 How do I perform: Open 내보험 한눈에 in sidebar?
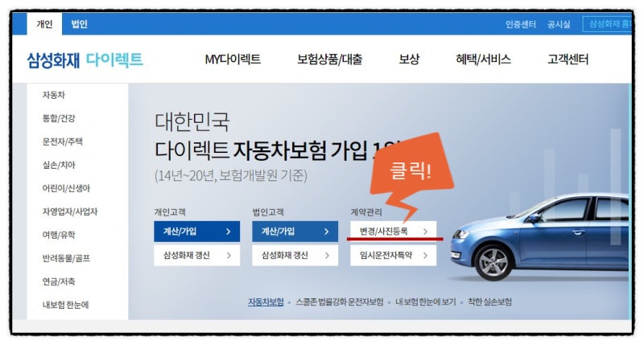[66, 305]
